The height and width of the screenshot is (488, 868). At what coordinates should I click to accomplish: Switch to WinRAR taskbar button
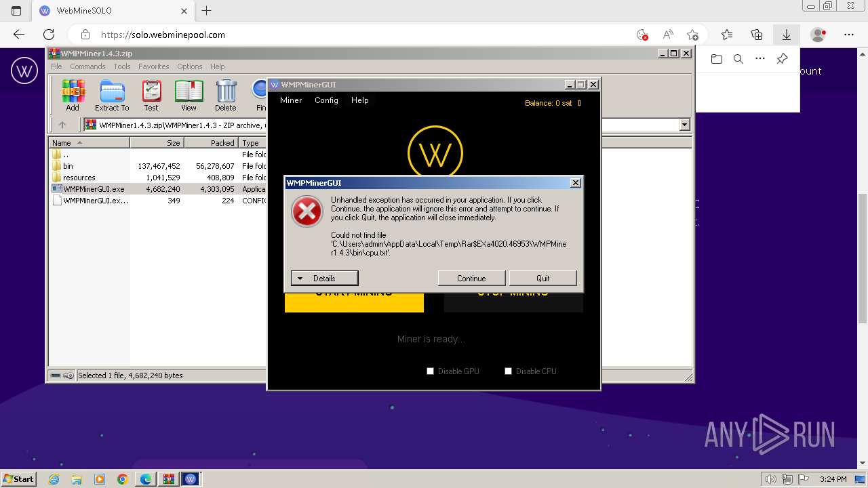[167, 479]
